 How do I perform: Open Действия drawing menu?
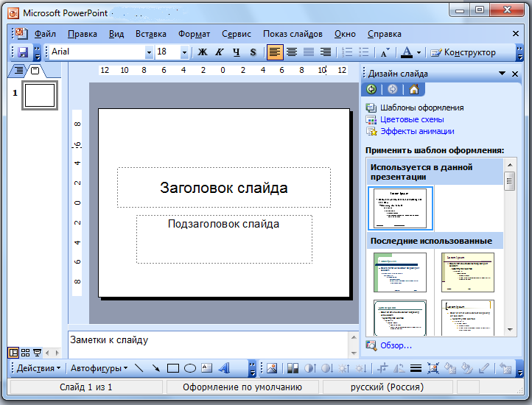pyautogui.click(x=38, y=368)
